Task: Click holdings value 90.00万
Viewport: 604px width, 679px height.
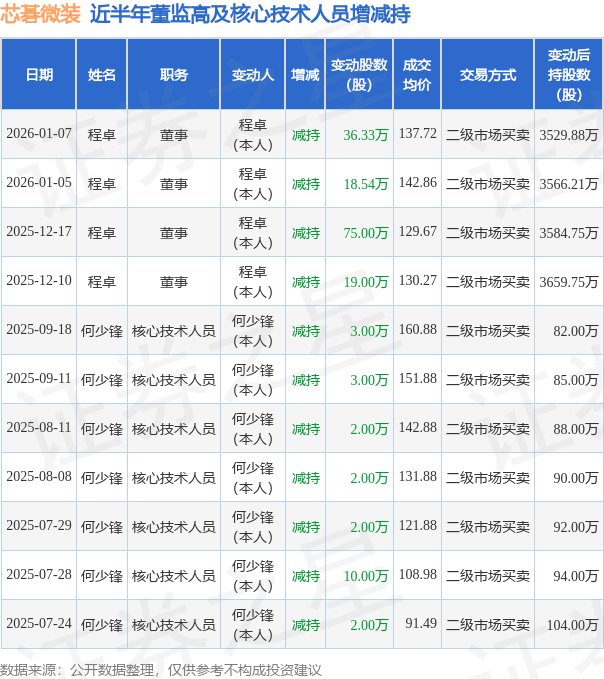Action: [576, 478]
